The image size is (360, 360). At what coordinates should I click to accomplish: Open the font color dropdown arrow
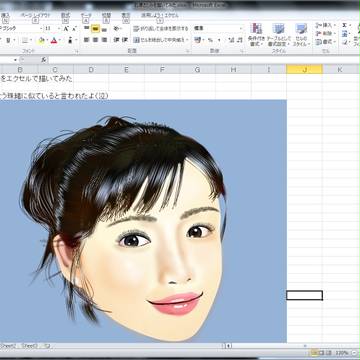(x=59, y=40)
